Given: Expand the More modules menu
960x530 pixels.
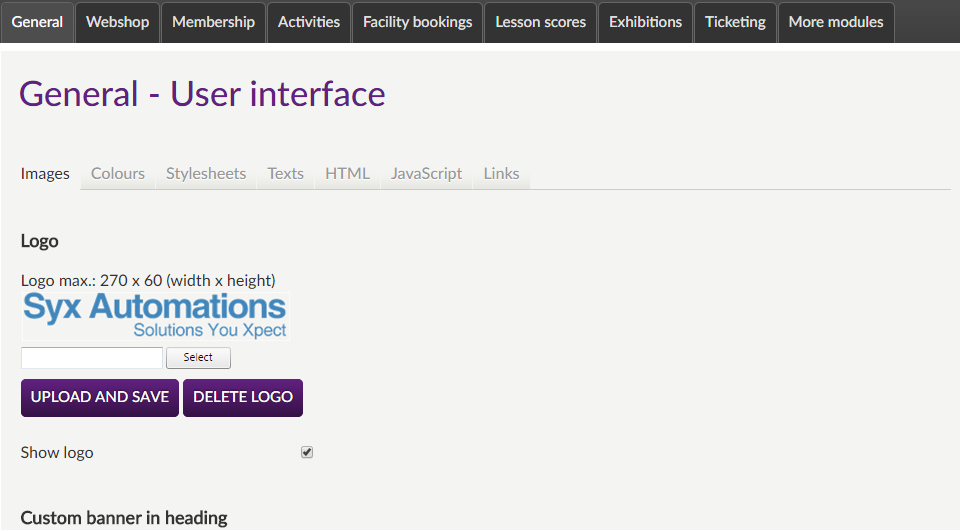Looking at the screenshot, I should coord(836,22).
